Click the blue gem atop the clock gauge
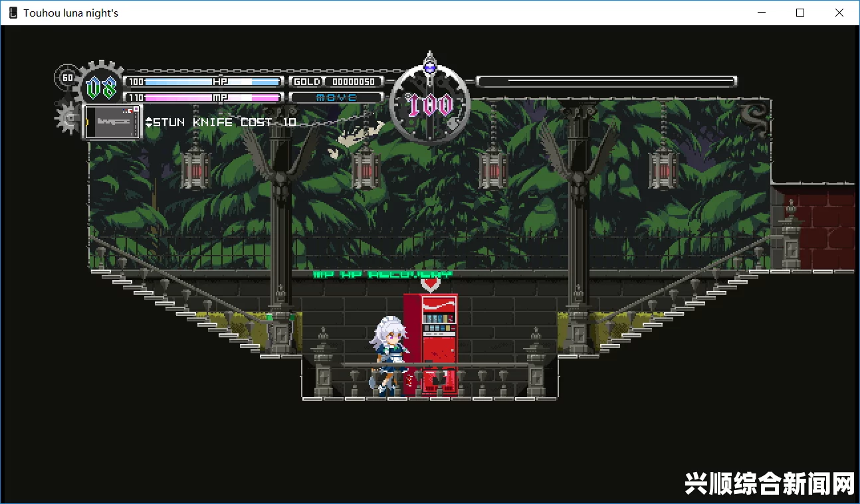The width and height of the screenshot is (860, 504). (x=430, y=67)
